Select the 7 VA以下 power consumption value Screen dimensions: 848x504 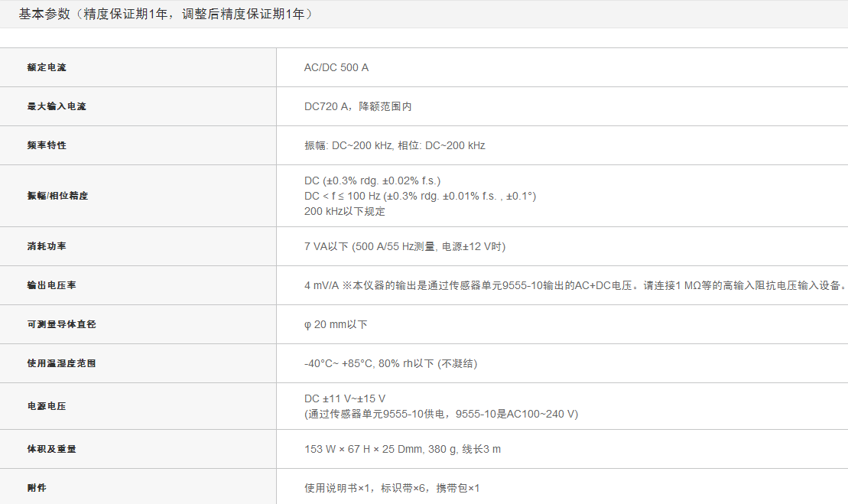tap(405, 246)
